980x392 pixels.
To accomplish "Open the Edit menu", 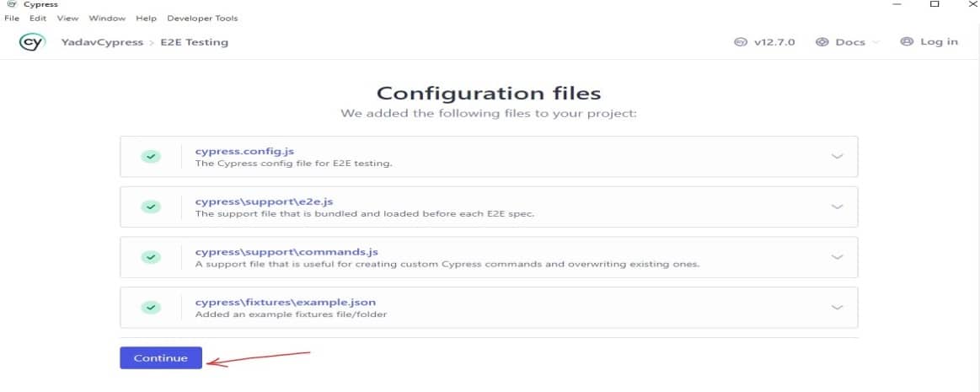I will pos(38,19).
